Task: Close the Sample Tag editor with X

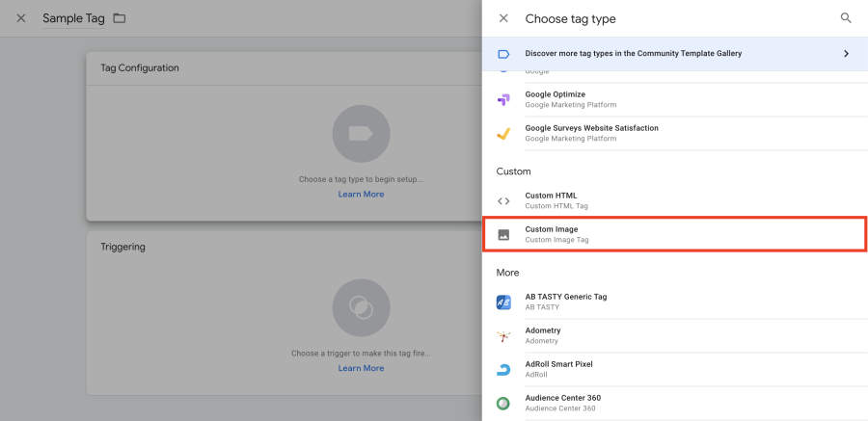Action: pos(21,18)
